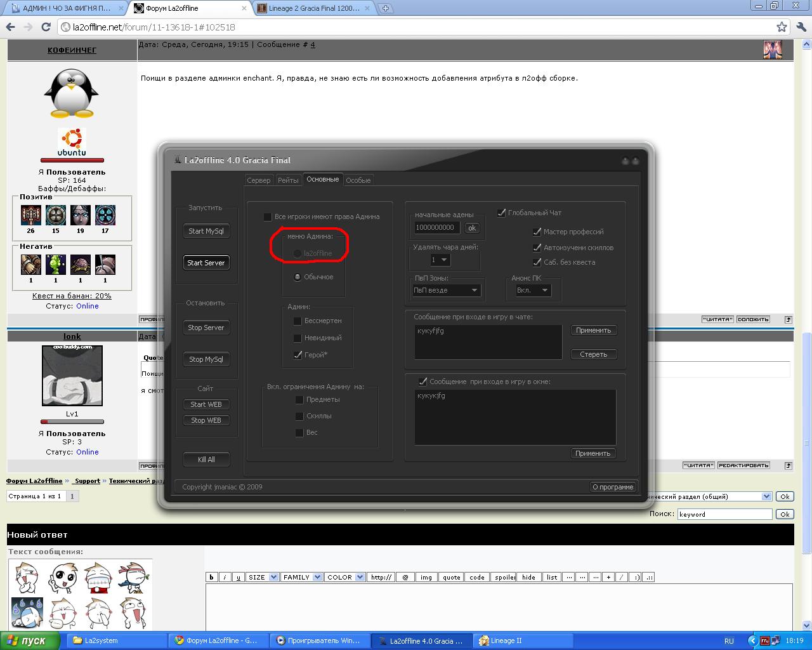Open La2system folder from the taskbar

(x=117, y=640)
